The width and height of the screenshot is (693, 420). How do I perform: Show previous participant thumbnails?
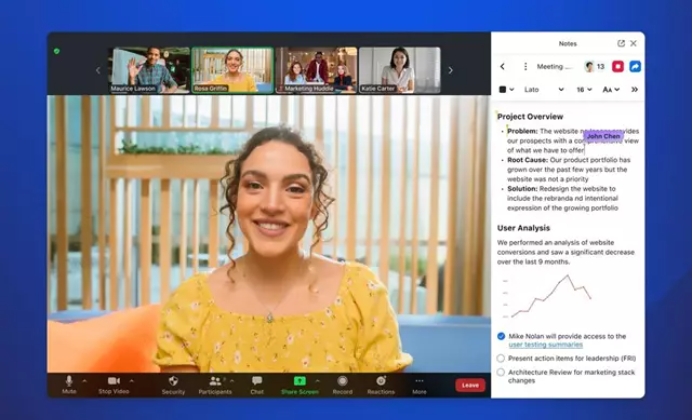98,70
